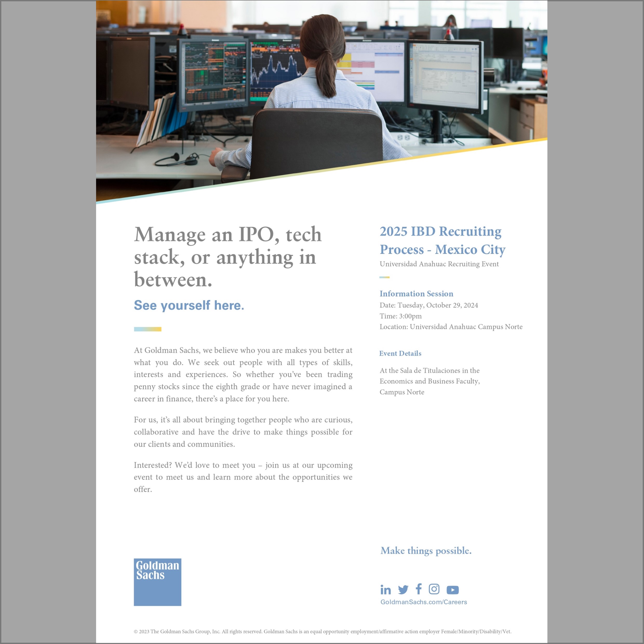Click the Twitter bird icon
644x644 pixels.
pos(403,590)
